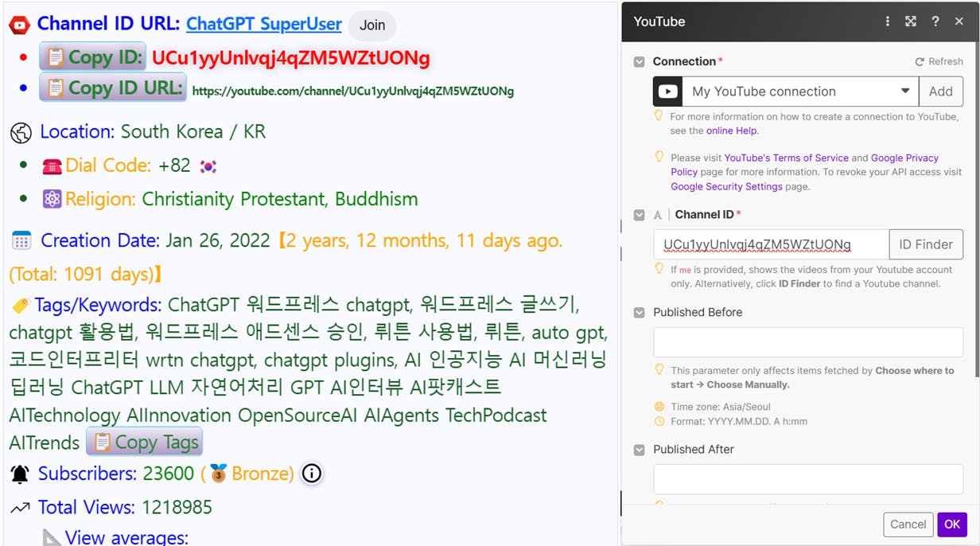Click the ID Finder button
This screenshot has height=546, width=980.
pos(926,244)
